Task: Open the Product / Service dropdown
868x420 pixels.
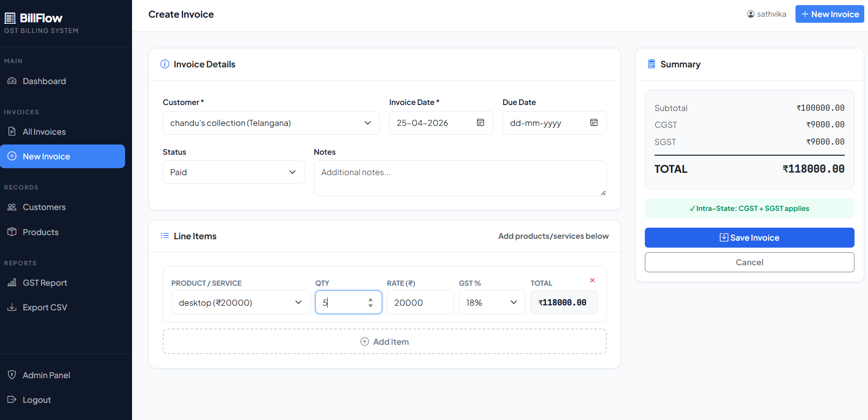Action: click(x=241, y=302)
